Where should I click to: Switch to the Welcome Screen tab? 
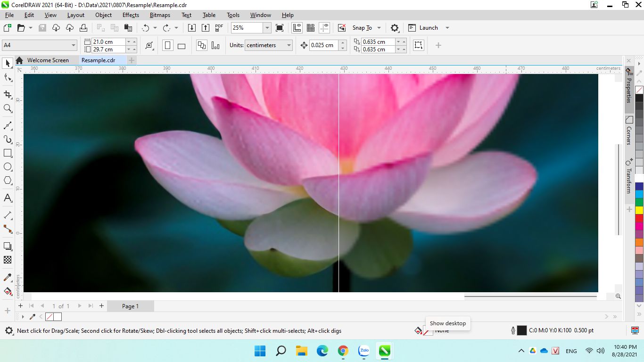[48, 60]
